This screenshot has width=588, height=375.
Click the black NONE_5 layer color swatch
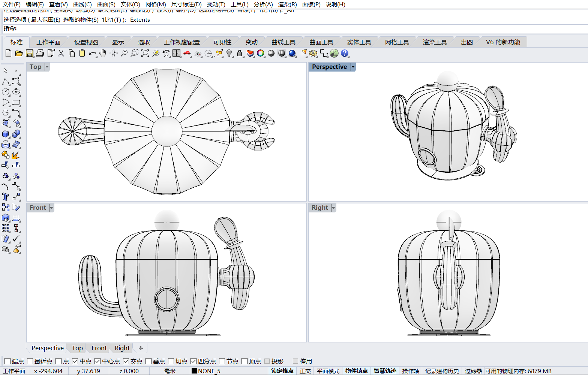point(194,371)
